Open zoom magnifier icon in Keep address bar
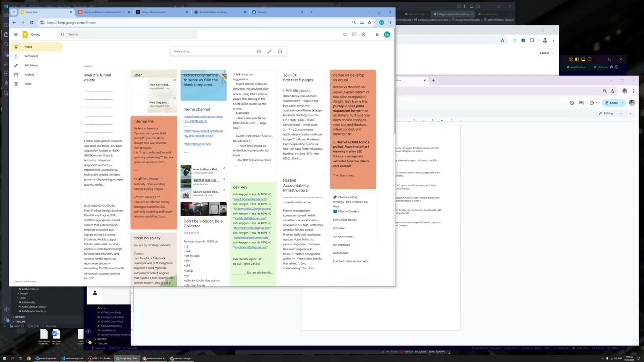The image size is (644, 362). 354,22
